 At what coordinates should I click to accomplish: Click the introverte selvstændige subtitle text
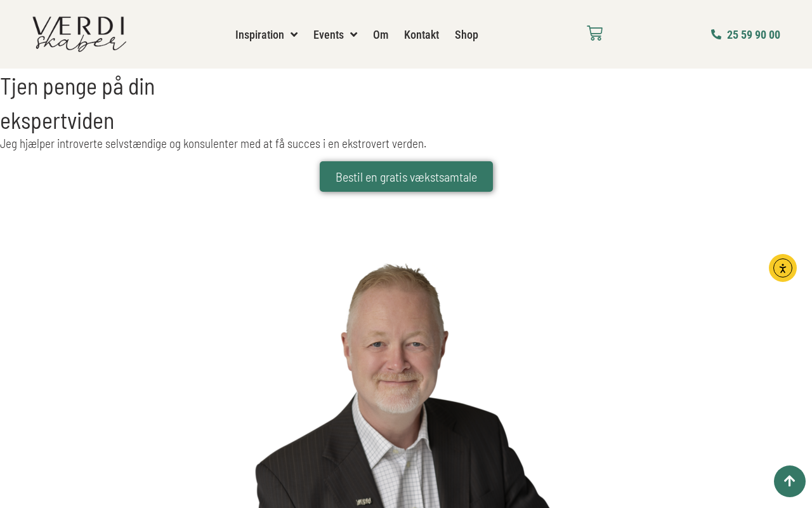(x=213, y=144)
